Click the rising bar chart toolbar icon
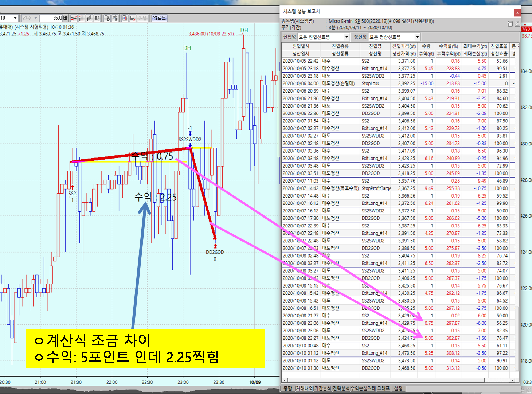The height and width of the screenshot is (394, 532). coord(89,18)
